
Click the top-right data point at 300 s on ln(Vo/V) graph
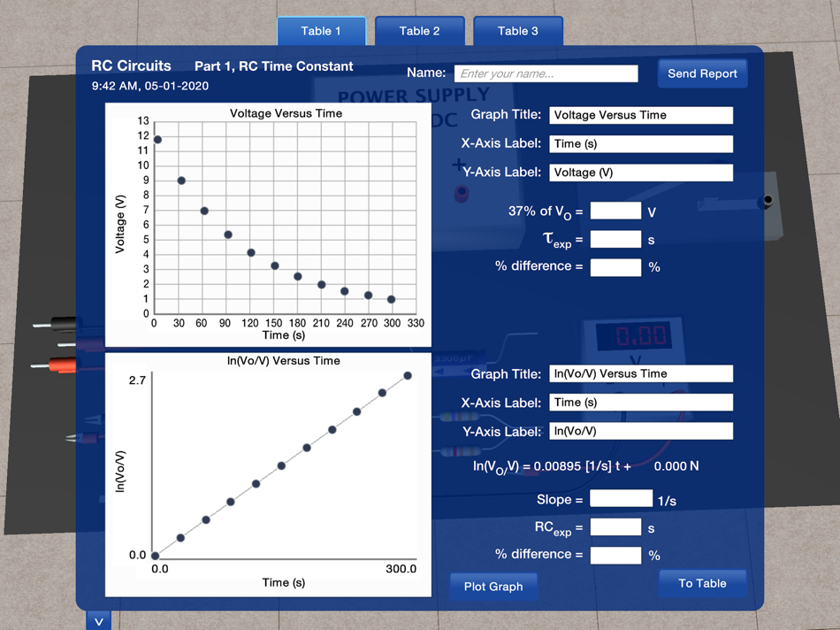(x=408, y=376)
